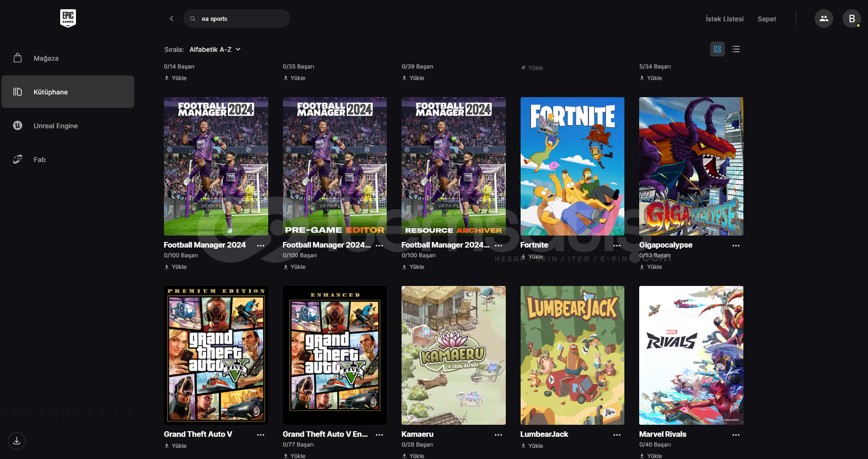This screenshot has width=868, height=459.
Task: Click the search field containing "ea sports"
Action: 237,19
